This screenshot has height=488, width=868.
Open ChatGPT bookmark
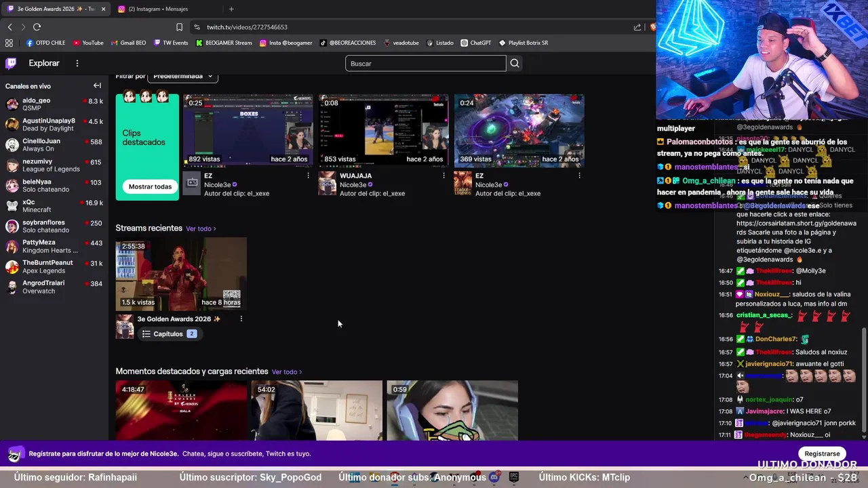pos(475,43)
